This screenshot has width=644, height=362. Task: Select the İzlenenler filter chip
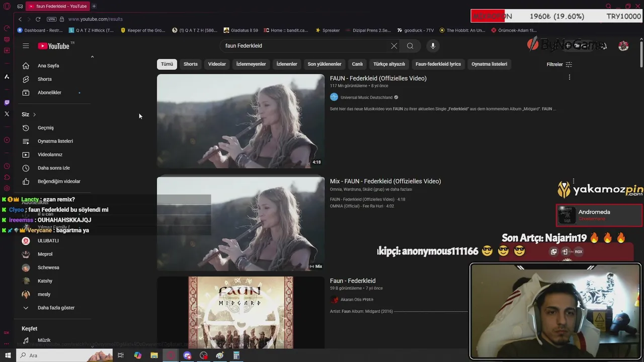(x=287, y=64)
